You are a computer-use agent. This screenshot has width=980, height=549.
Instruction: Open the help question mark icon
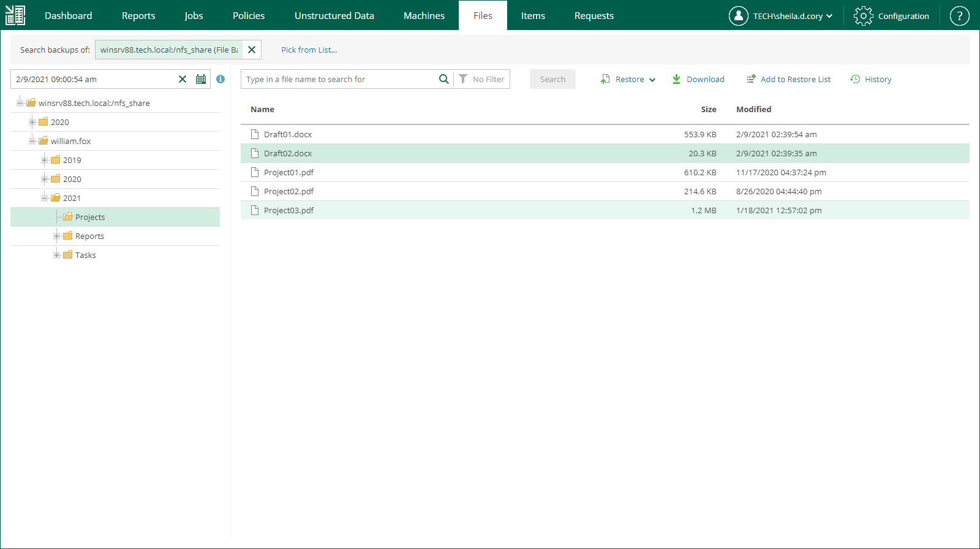click(x=959, y=16)
